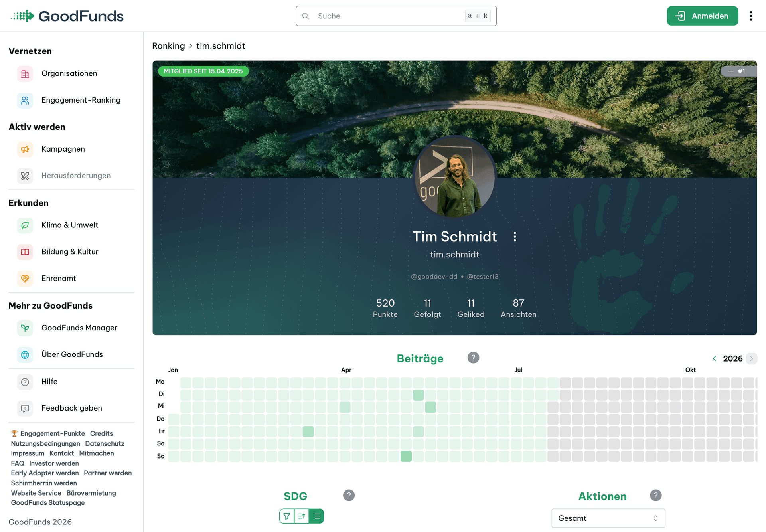Open Feedback geben in the sidebar

72,408
